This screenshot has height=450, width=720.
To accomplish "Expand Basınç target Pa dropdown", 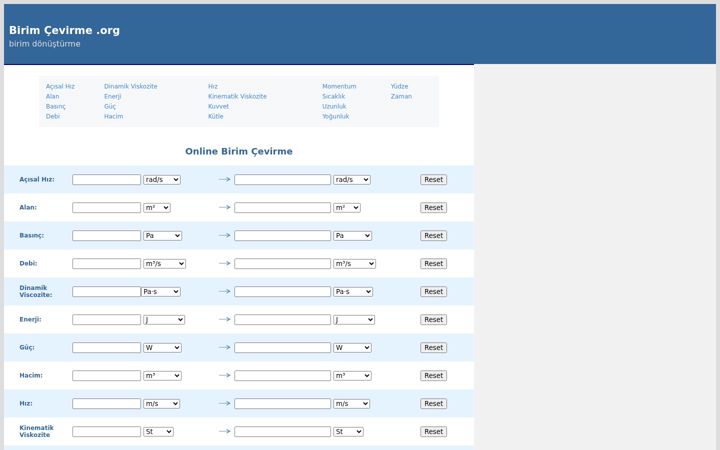I will click(x=352, y=236).
